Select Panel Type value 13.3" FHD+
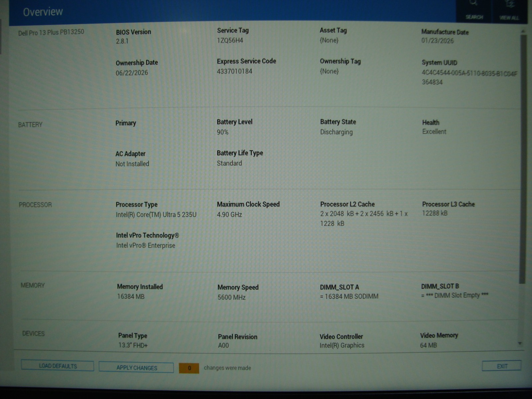Viewport: 532px width, 399px height. click(133, 345)
